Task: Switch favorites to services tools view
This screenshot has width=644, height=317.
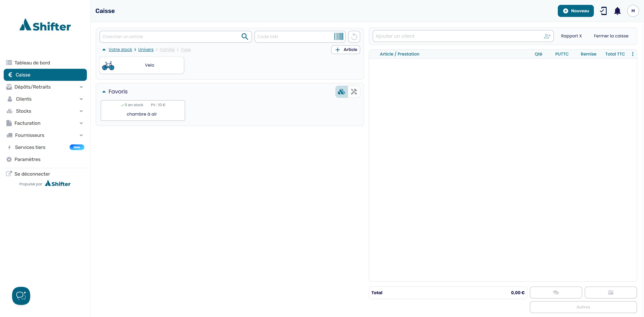Action: (x=354, y=92)
